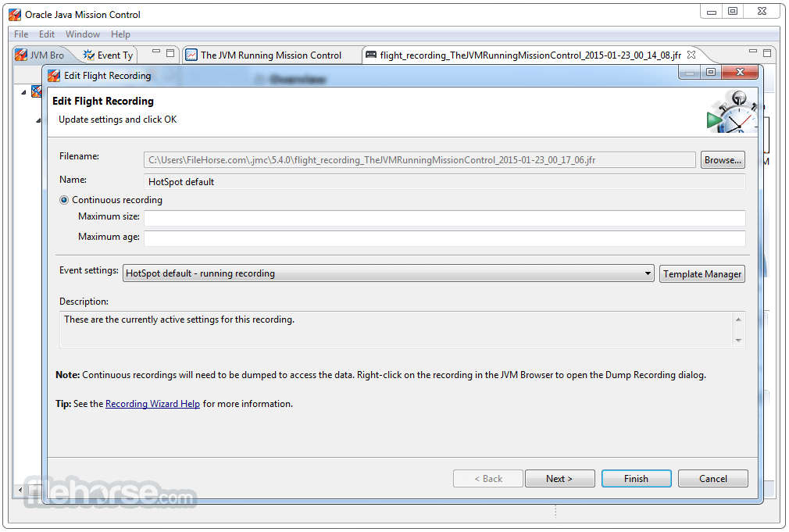
Task: Click the JVM Browser tab icon
Action: (21, 55)
